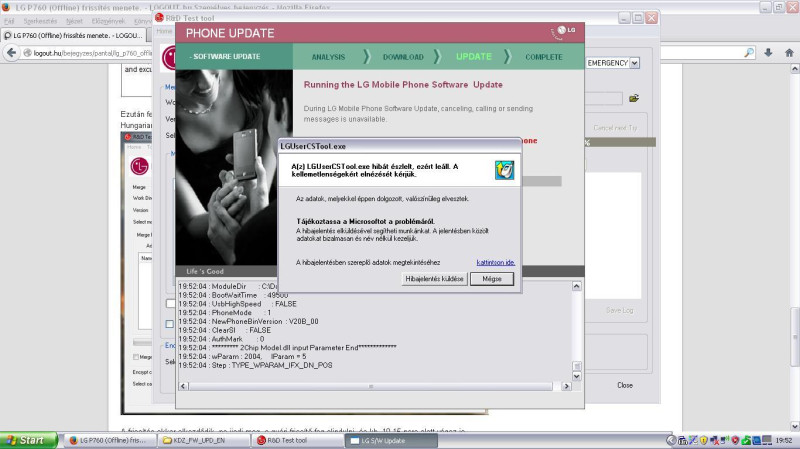Click the 'Life's Good' caption text
800x449 pixels.
(x=205, y=271)
